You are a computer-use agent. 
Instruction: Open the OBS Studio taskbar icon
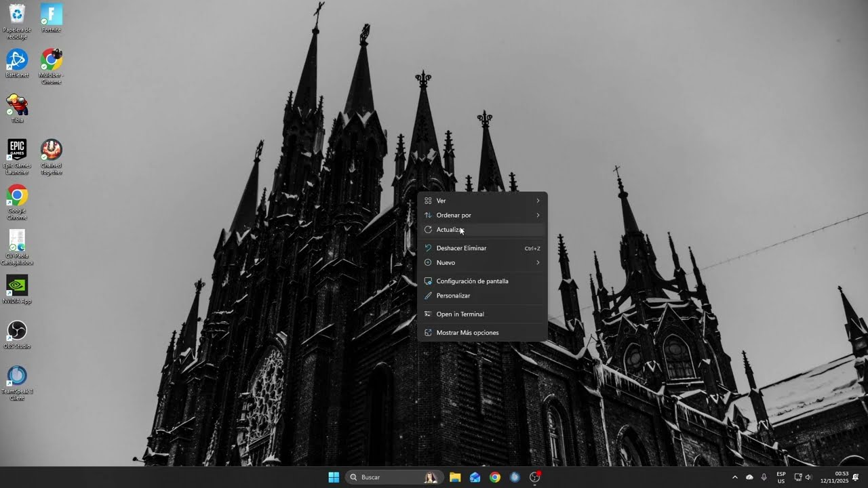[x=535, y=477]
